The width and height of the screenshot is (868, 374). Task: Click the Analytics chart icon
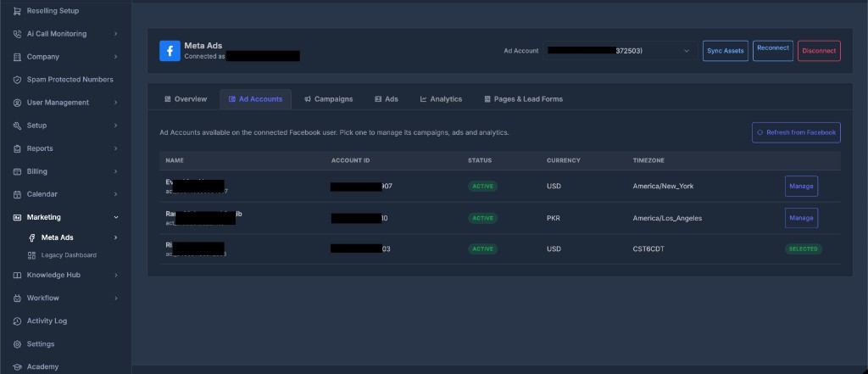coord(424,99)
